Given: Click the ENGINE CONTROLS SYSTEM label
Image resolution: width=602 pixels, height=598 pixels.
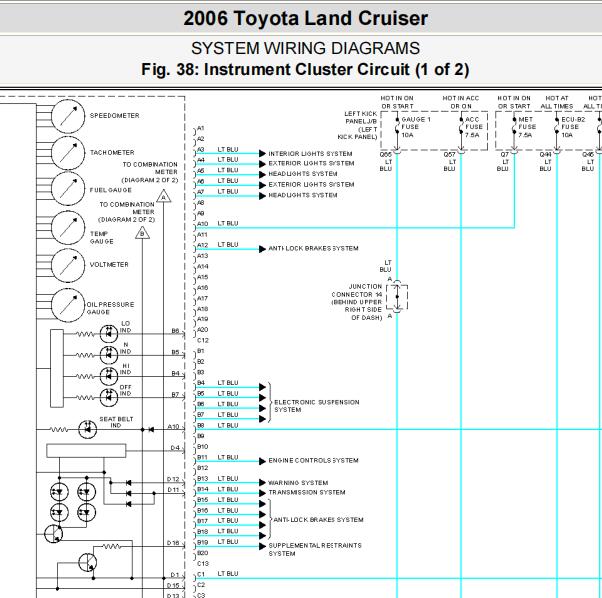Looking at the screenshot, I should click(313, 460).
